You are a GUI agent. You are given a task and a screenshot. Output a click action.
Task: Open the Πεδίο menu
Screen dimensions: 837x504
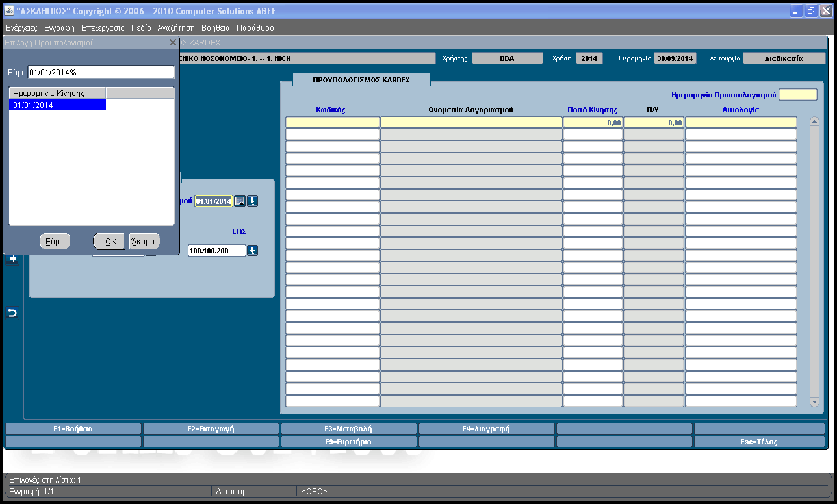point(141,28)
